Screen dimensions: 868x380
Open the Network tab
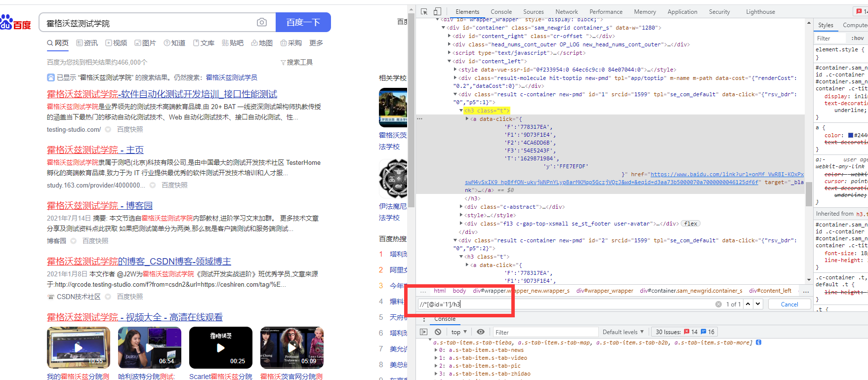[x=566, y=12]
